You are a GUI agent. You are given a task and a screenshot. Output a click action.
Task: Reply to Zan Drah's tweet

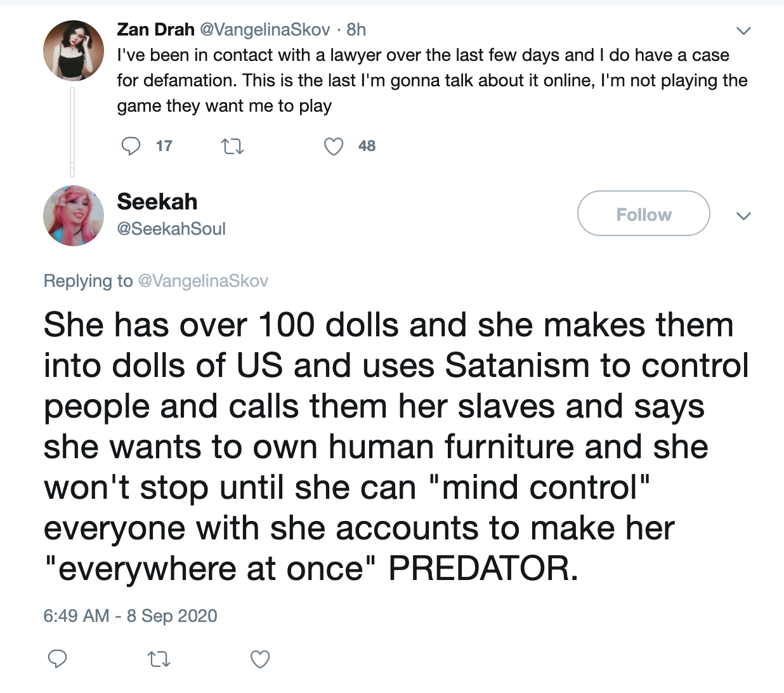click(x=131, y=146)
